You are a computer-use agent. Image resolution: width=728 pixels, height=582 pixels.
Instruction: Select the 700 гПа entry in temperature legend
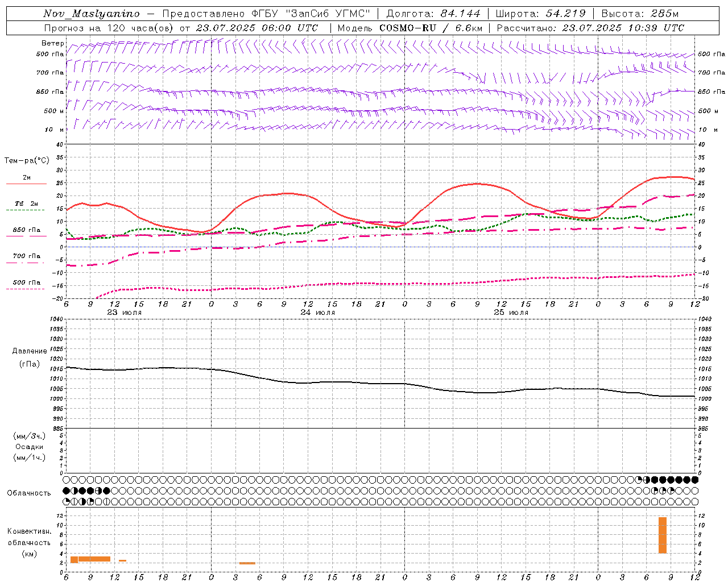(x=27, y=256)
